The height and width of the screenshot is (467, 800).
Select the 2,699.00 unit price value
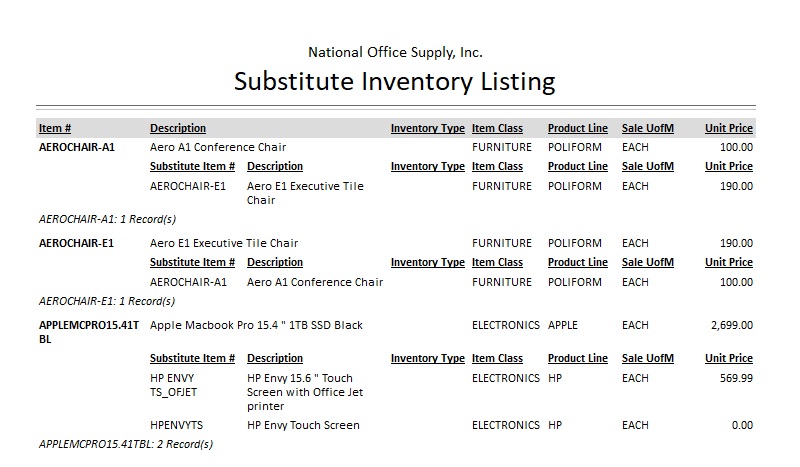point(730,325)
